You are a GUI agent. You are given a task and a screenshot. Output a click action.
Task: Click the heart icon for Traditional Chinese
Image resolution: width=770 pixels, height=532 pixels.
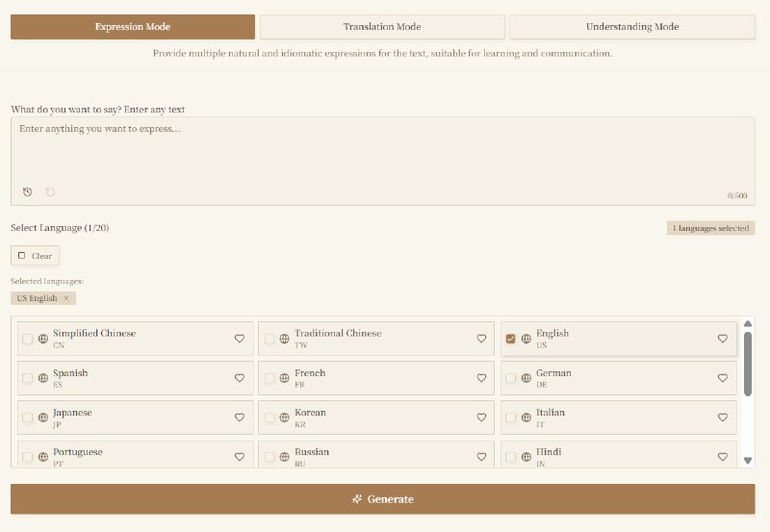click(481, 339)
